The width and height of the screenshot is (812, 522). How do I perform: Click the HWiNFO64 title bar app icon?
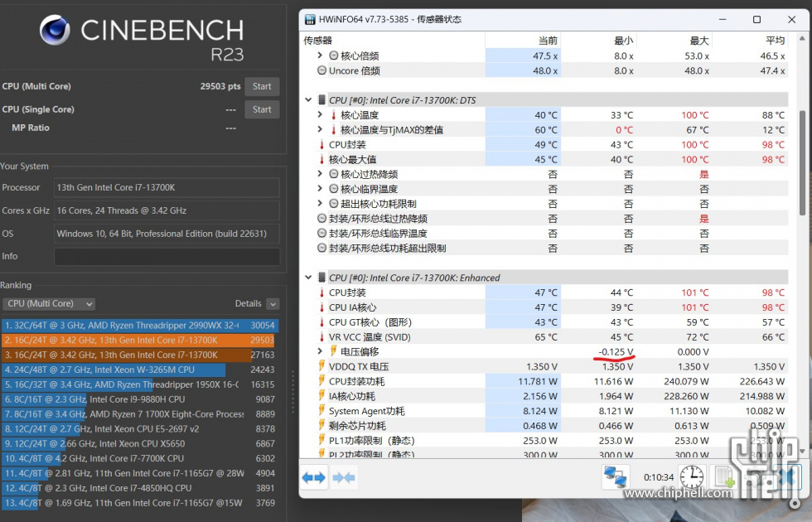[x=310, y=20]
